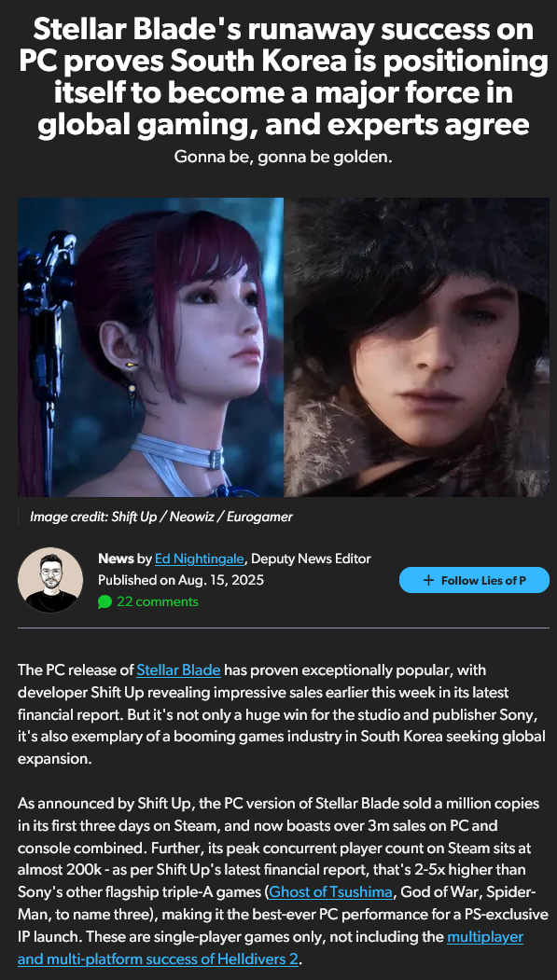Click the plus icon in Follow button

pos(428,580)
